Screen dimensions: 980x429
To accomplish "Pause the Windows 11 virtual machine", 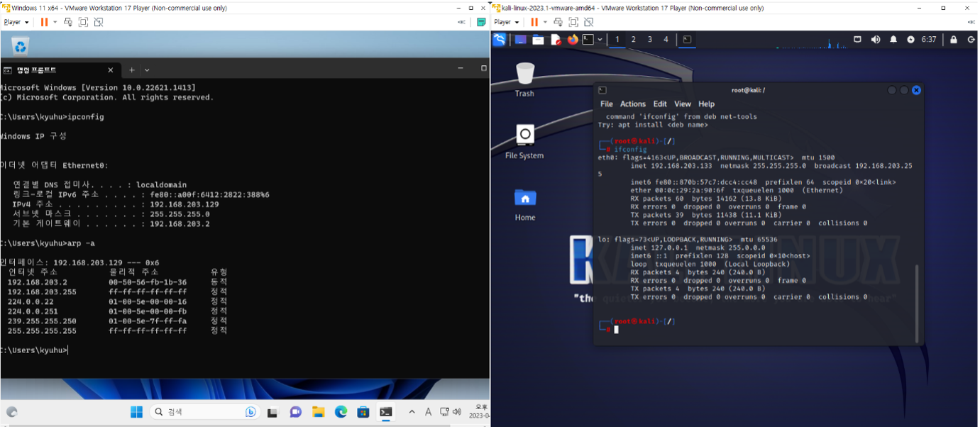I will (x=44, y=22).
